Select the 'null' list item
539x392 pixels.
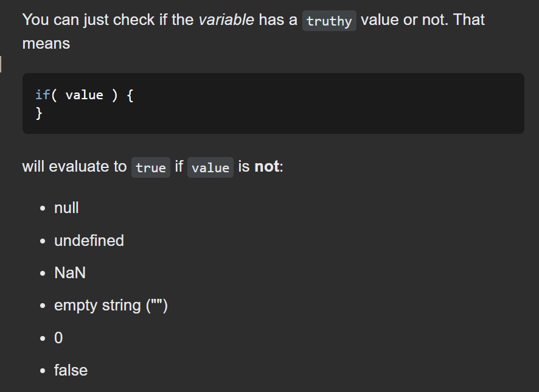click(x=66, y=208)
